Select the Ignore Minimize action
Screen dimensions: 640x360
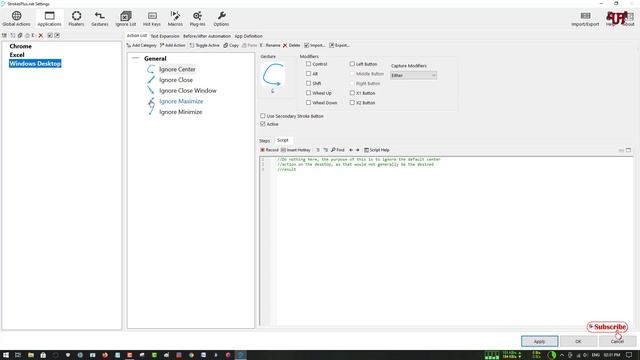180,112
